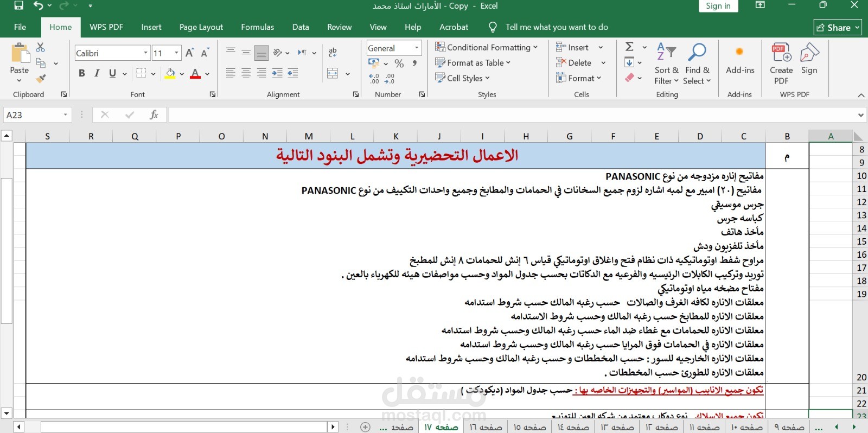Toggle Bottom Align for the cell
The width and height of the screenshot is (868, 433).
pyautogui.click(x=261, y=53)
